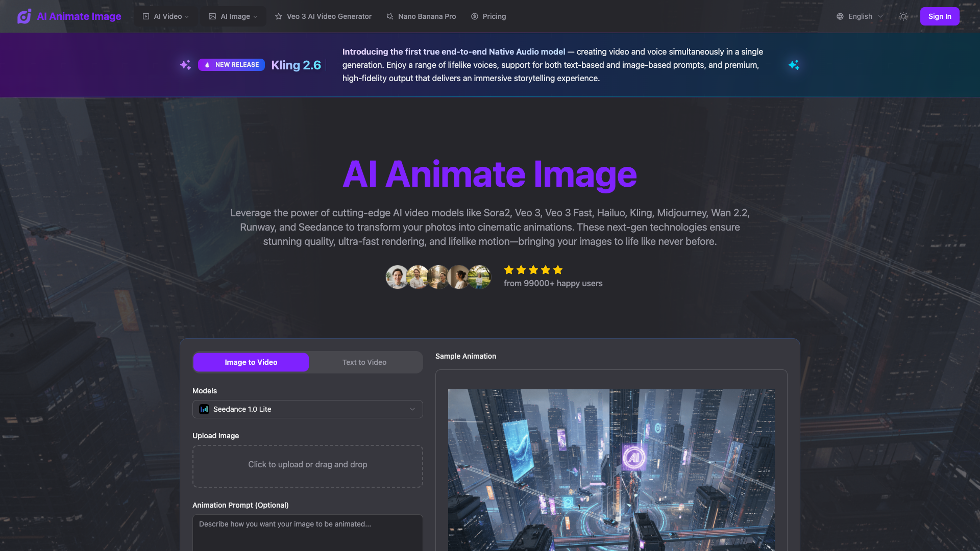
Task: Click the sample animation preview image
Action: pos(611,470)
